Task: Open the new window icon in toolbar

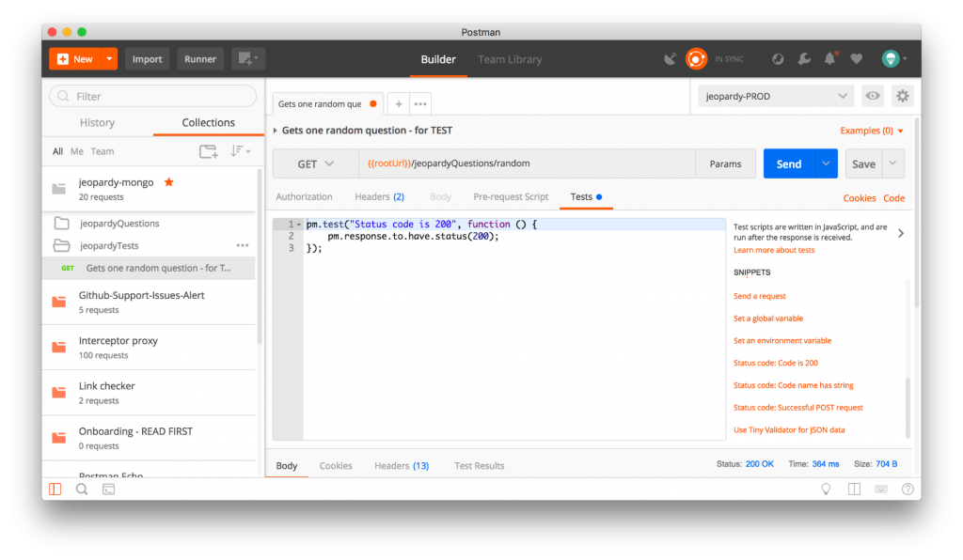Action: pos(248,59)
